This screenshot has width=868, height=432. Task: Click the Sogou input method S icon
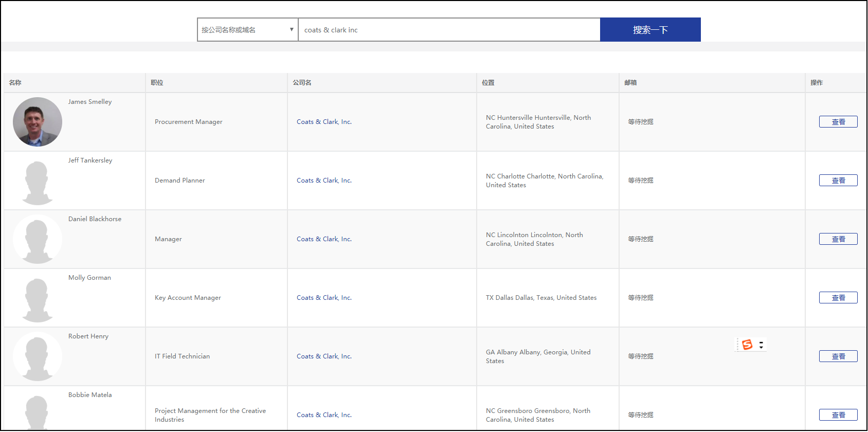point(747,345)
